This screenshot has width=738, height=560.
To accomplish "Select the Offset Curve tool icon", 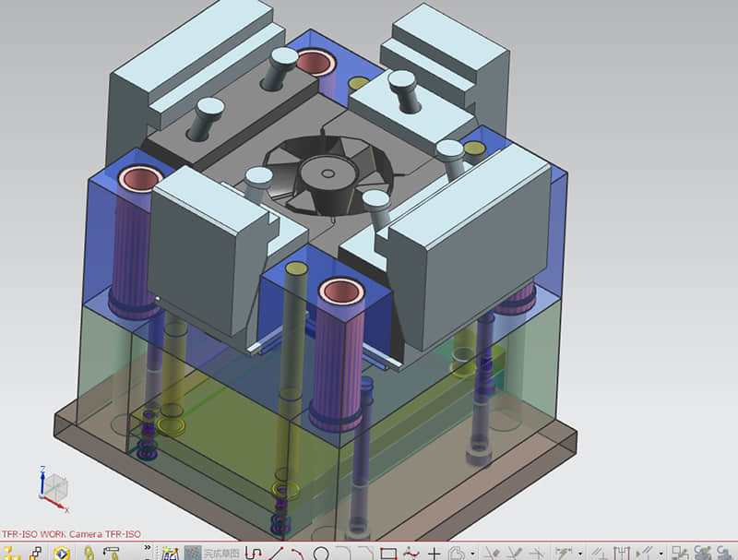I will [457, 553].
